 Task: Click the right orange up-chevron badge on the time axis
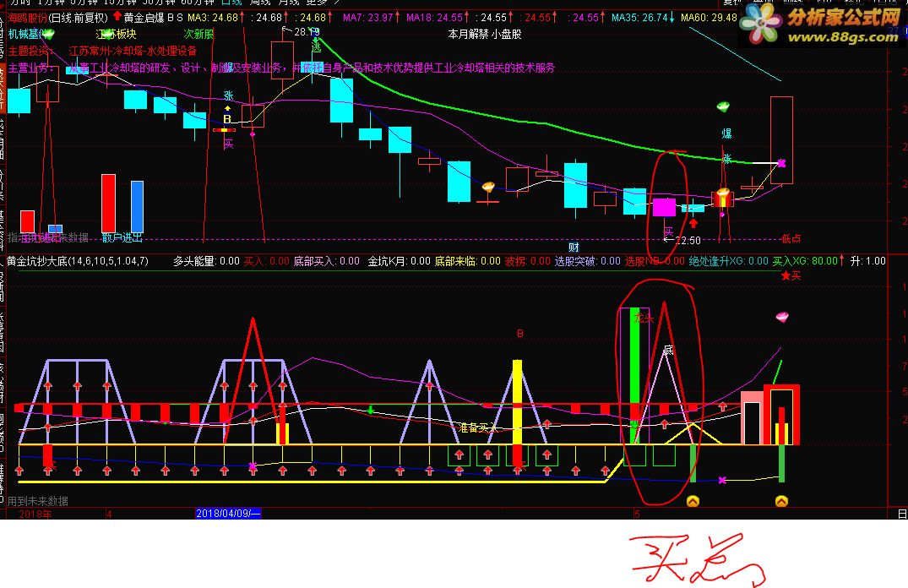pos(781,501)
